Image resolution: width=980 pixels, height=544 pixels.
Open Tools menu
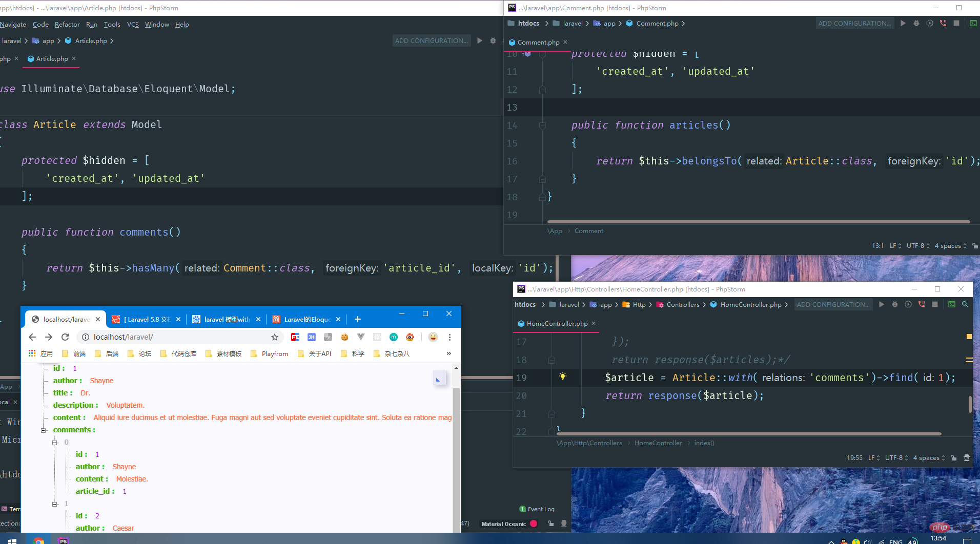click(x=112, y=24)
